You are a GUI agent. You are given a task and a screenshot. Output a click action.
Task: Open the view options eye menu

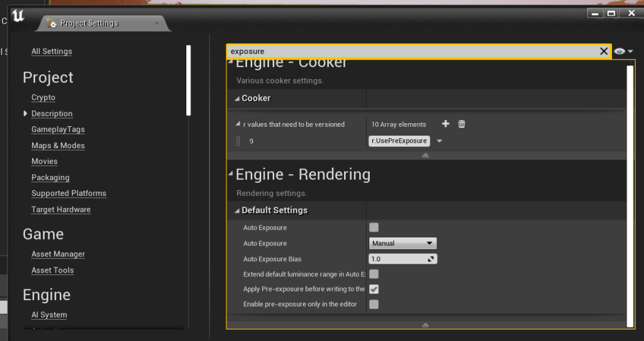(623, 51)
